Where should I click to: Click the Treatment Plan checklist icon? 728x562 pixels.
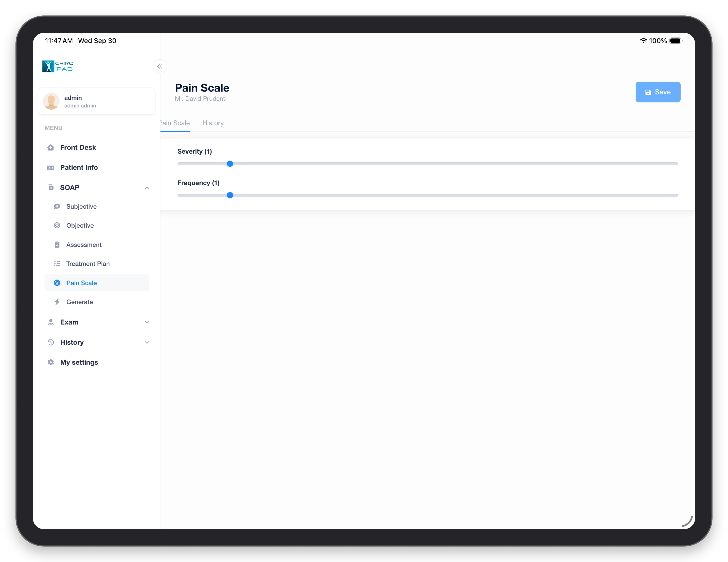pyautogui.click(x=57, y=263)
